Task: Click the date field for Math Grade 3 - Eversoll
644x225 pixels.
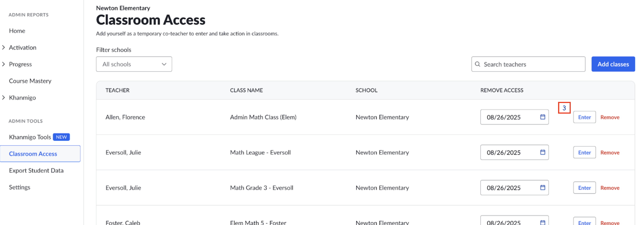Action: coord(507,187)
